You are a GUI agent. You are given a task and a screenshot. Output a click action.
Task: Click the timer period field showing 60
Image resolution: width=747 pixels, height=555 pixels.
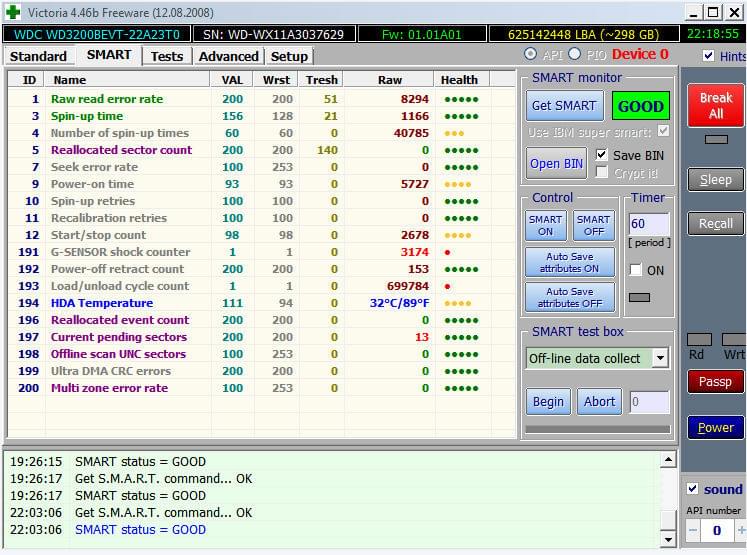tap(649, 223)
